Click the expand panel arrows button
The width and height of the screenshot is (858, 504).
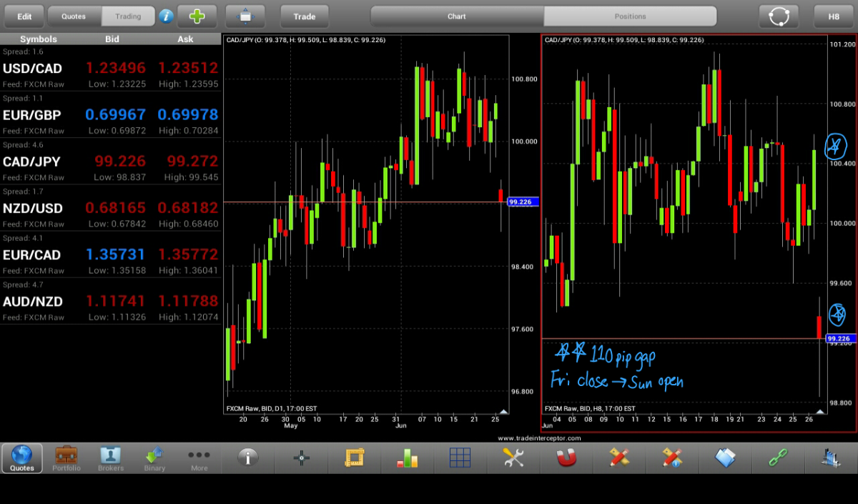(x=245, y=16)
